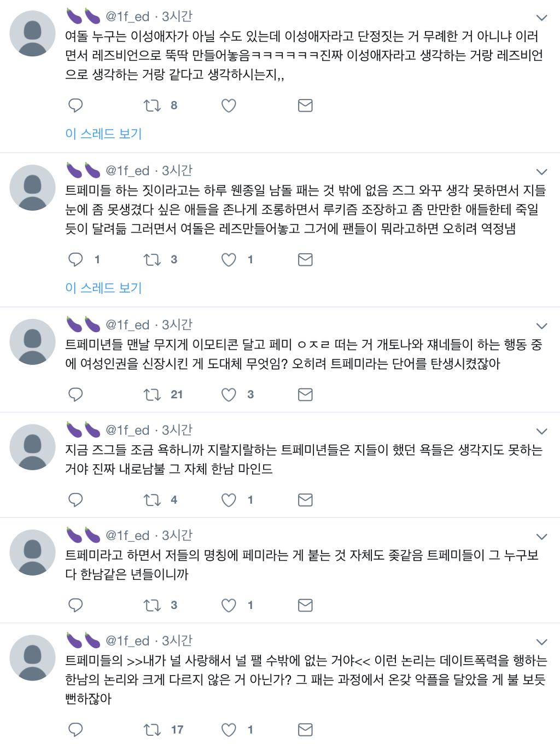Retweet the tweet showing 17 retweets
Viewport: 560px width, 744px height.
point(152,730)
